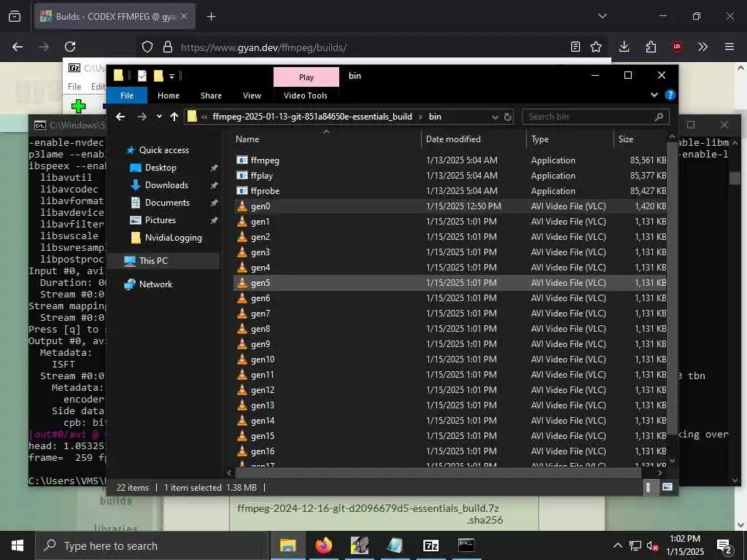Select the gen16 video file

[449, 451]
